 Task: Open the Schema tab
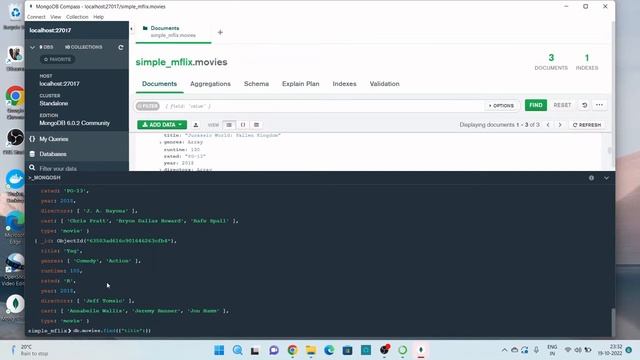(x=256, y=84)
